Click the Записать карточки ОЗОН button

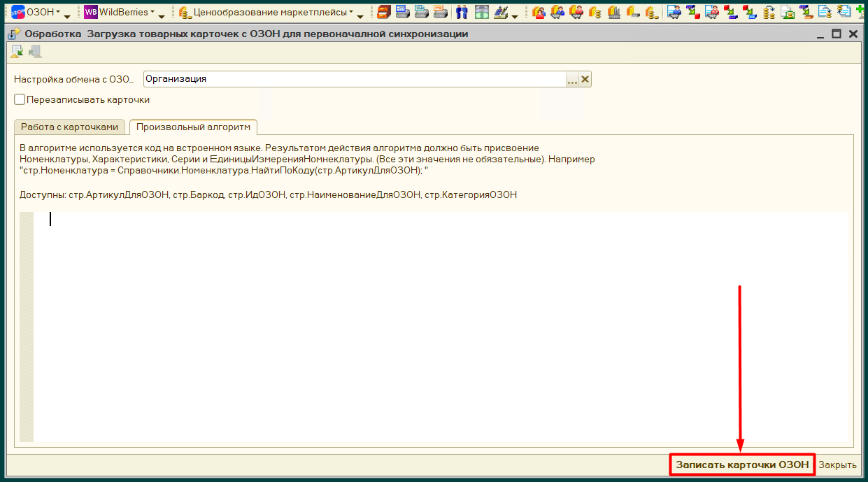click(742, 465)
